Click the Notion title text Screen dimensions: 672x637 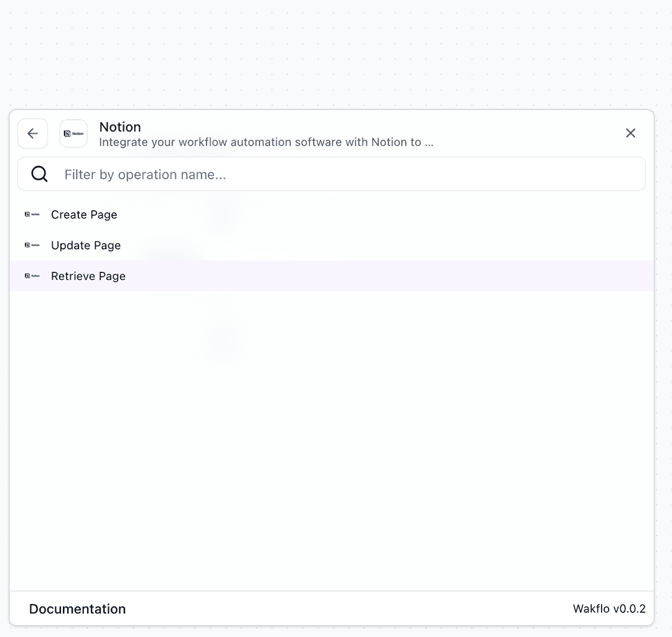tap(120, 127)
